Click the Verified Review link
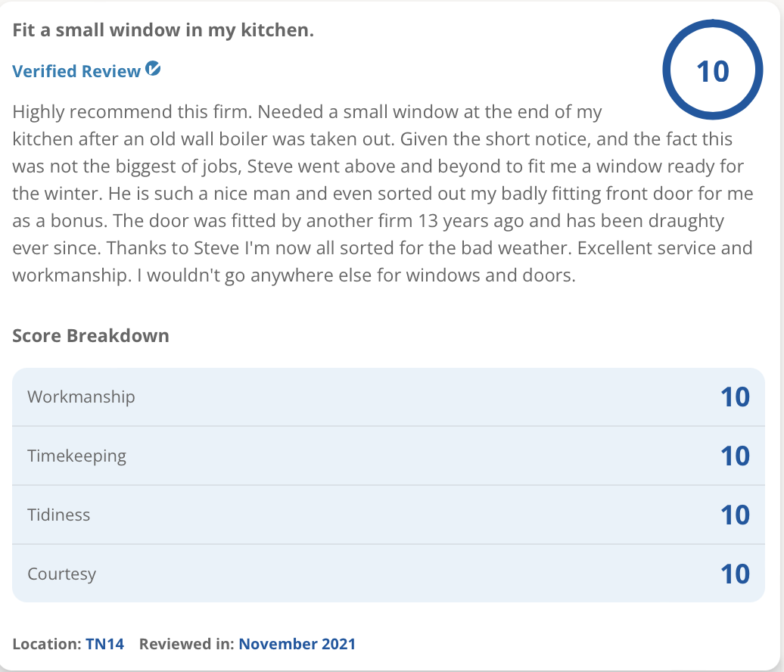784x672 pixels. [x=76, y=71]
